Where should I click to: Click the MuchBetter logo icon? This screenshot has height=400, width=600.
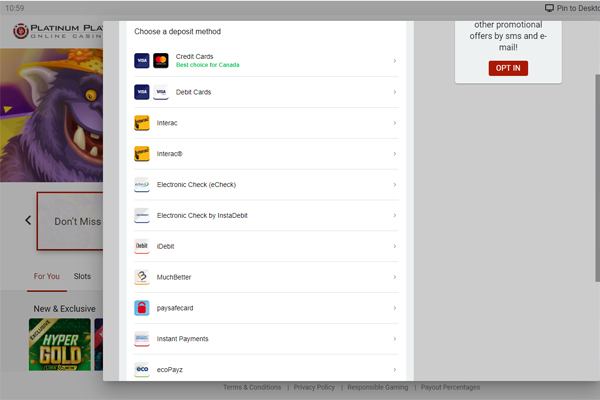(142, 277)
